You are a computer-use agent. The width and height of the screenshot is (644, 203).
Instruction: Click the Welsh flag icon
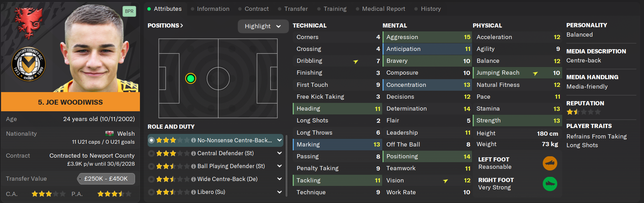(x=109, y=134)
